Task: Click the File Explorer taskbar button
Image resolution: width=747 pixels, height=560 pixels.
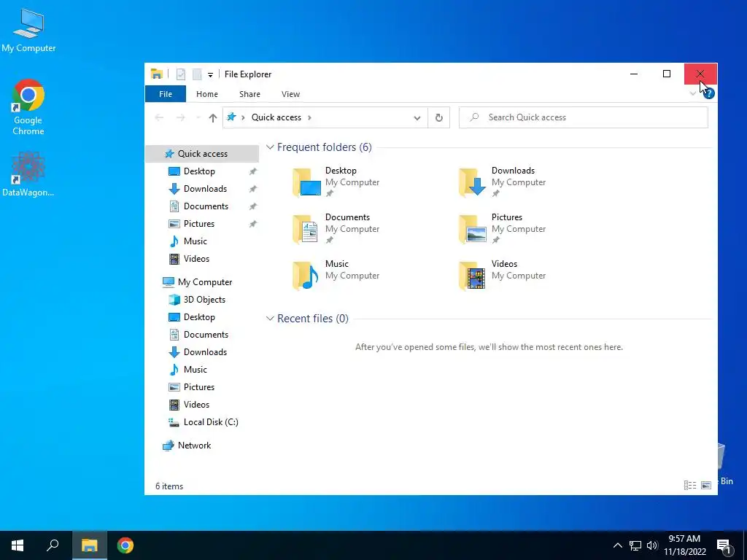Action: 89,545
